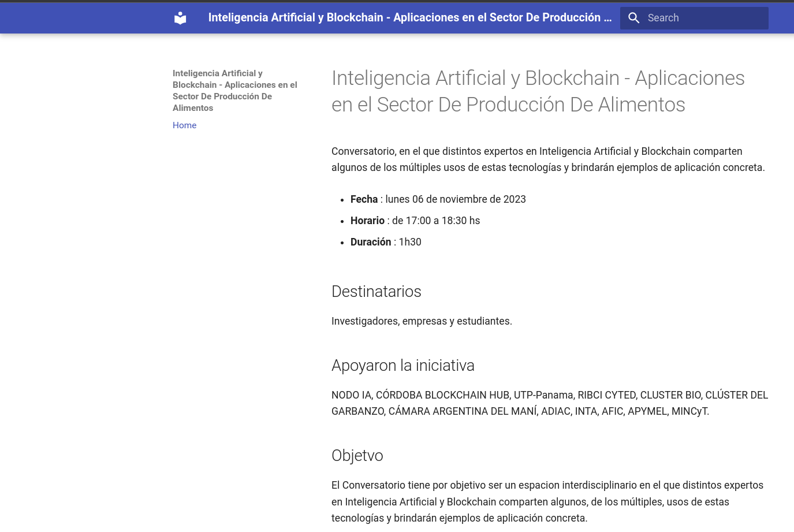Viewport: 794px width, 532px height.
Task: Click the header title text of the page
Action: (410, 17)
